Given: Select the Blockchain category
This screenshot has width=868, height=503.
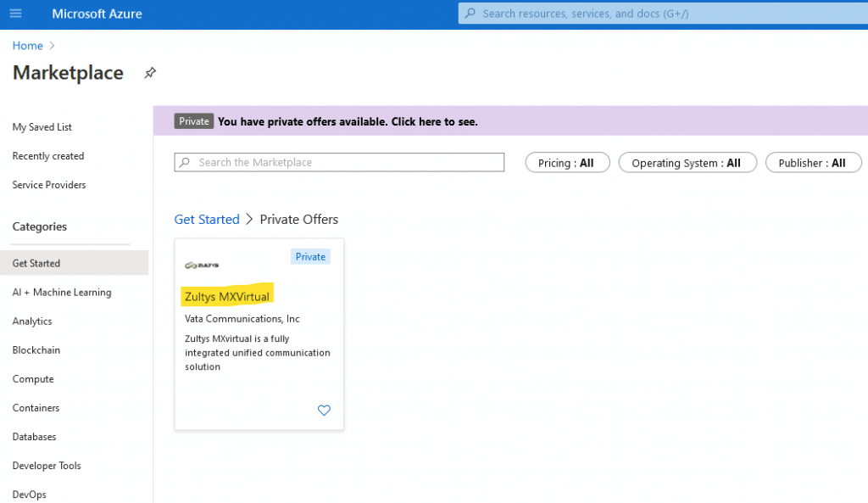Looking at the screenshot, I should click(x=36, y=350).
